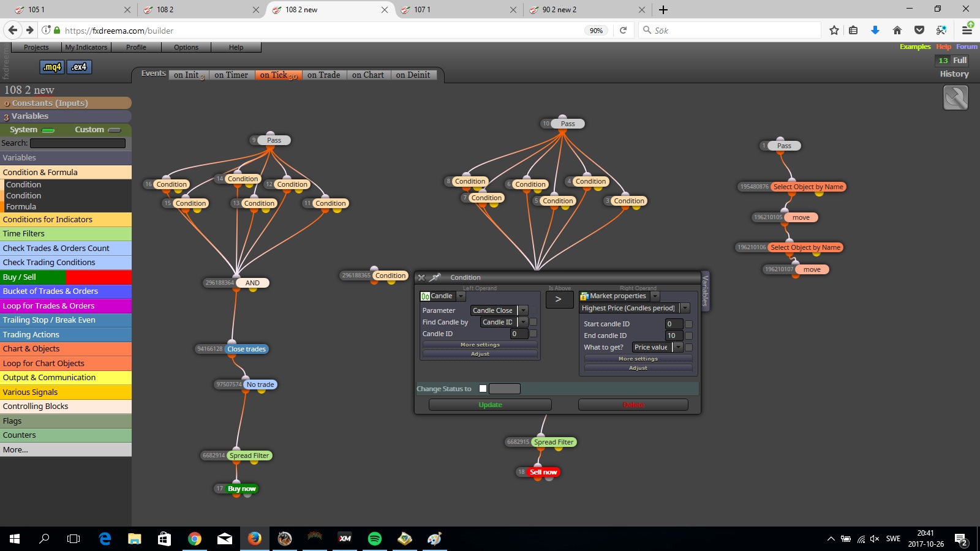This screenshot has height=551, width=980.
Task: Open the My Indicators menu
Action: (86, 47)
